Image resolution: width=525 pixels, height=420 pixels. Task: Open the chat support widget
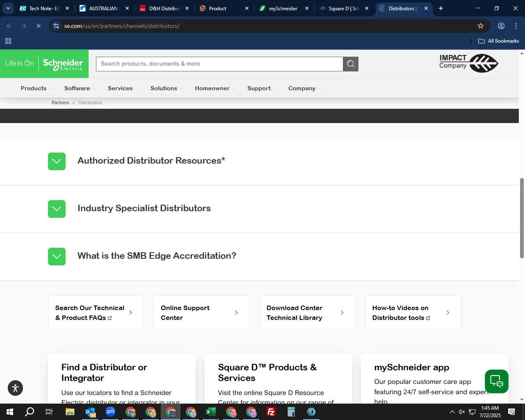pos(497,381)
